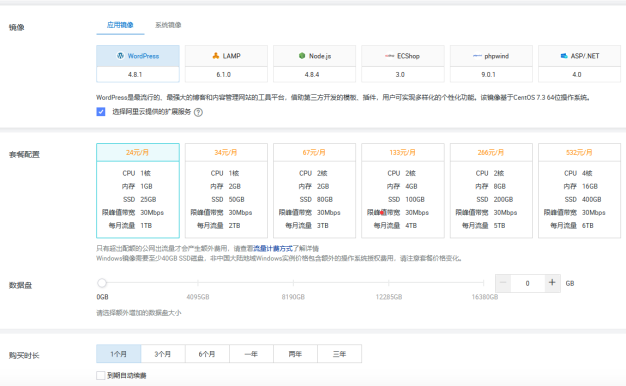Open the 流量计费方式 link

point(273,249)
